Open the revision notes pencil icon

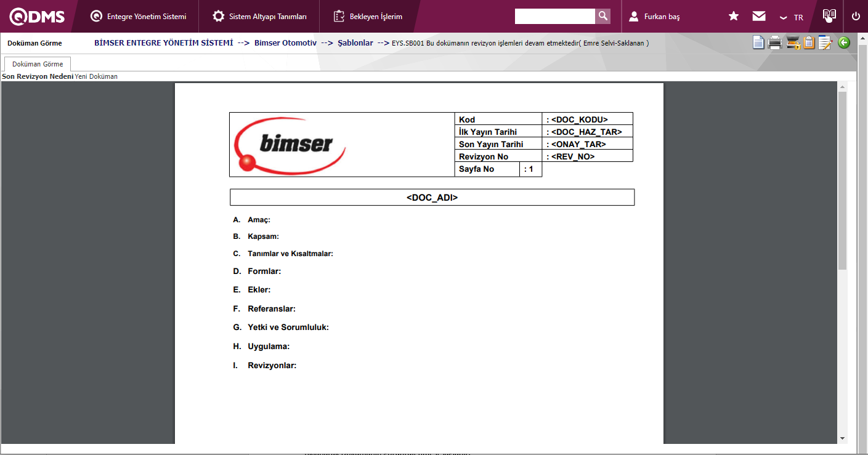(x=825, y=42)
